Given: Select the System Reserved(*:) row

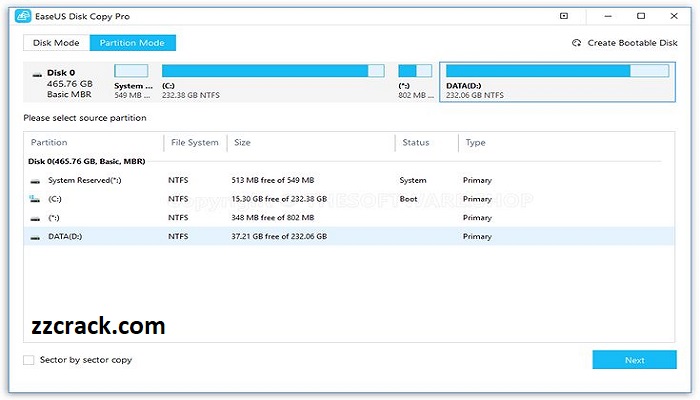Looking at the screenshot, I should pos(349,180).
